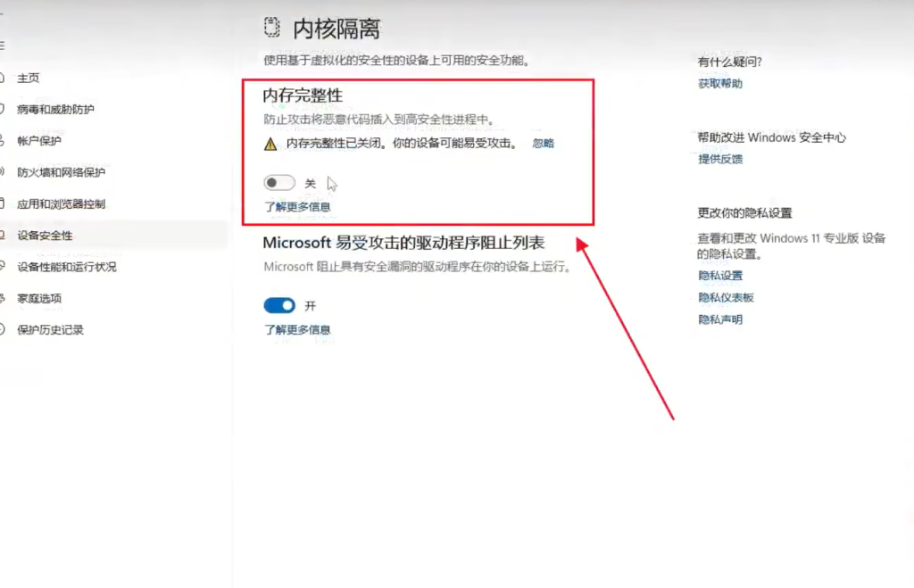
Task: Open the 隐私仪表板 link
Action: [x=726, y=298]
